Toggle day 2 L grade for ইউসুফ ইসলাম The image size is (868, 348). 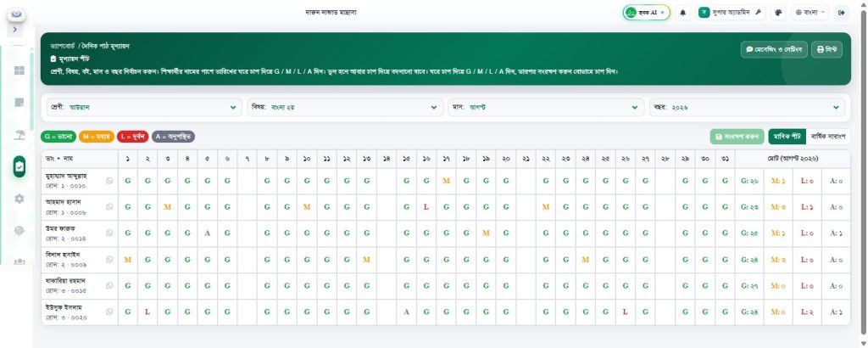(x=147, y=312)
